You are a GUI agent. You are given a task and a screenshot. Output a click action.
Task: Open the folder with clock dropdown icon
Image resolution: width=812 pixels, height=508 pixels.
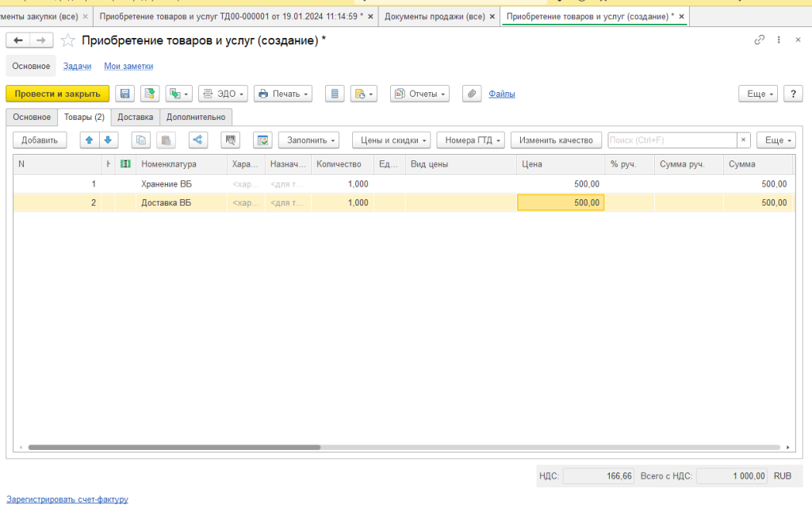click(x=363, y=94)
